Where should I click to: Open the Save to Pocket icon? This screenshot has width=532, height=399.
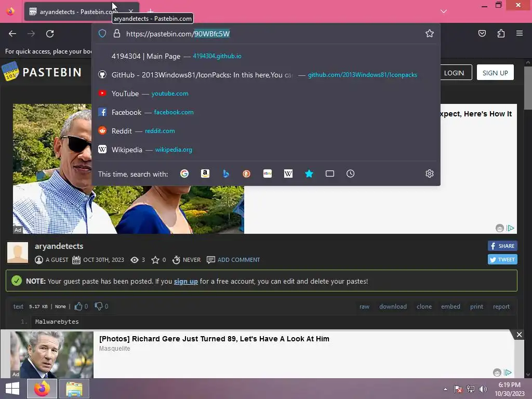click(482, 33)
